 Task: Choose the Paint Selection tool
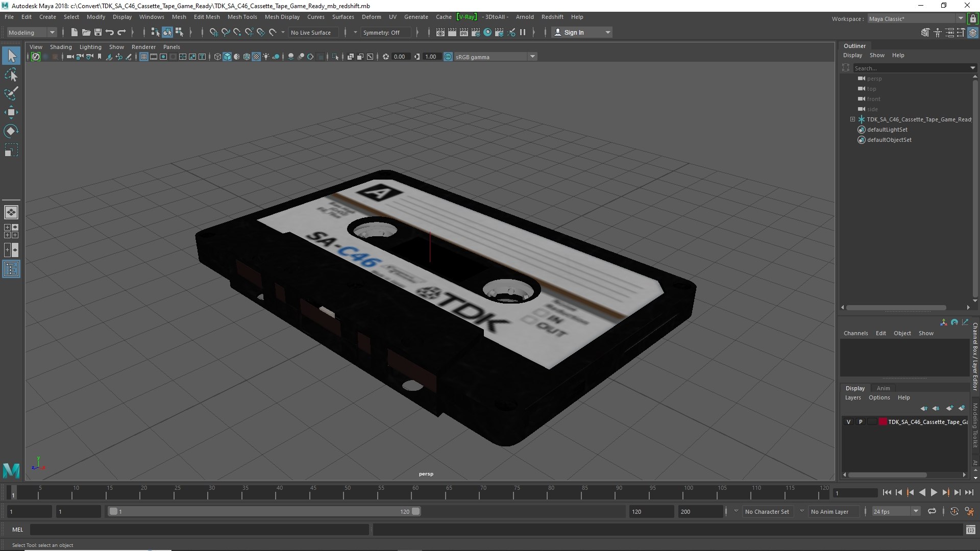[x=11, y=93]
